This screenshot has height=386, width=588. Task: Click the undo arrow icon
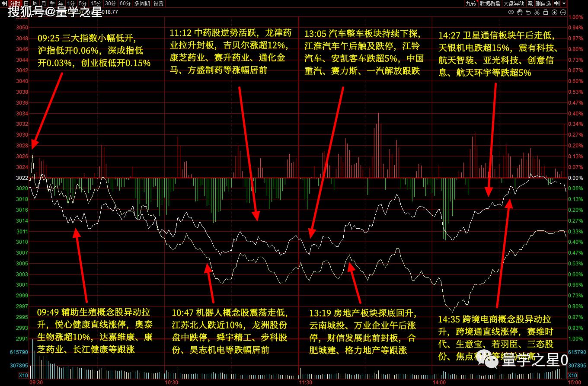(528, 12)
